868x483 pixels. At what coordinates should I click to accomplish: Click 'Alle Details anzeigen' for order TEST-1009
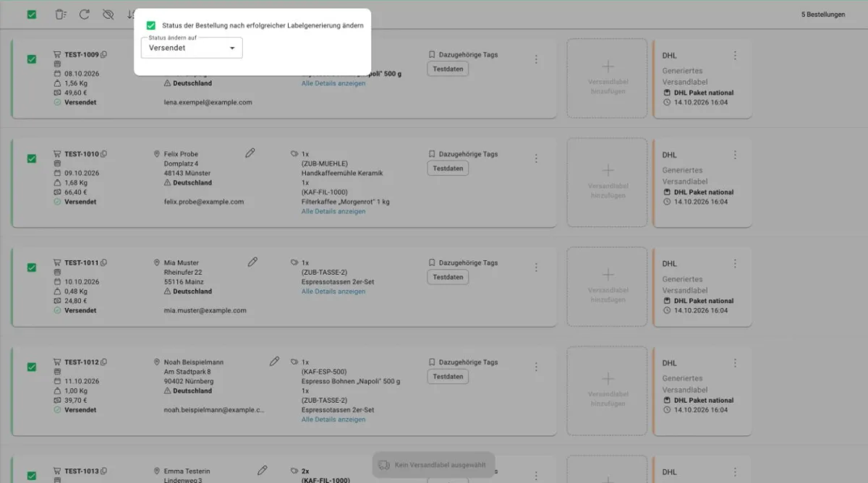[333, 83]
